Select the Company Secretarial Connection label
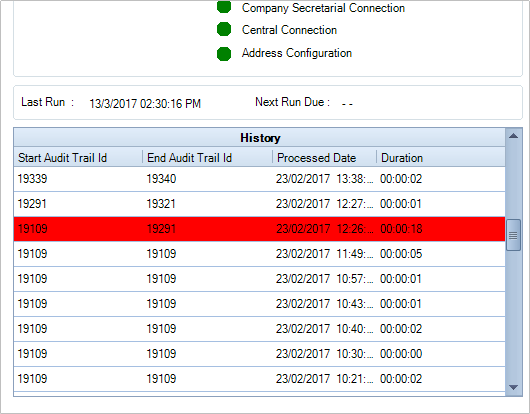Screen dimensions: 530x414 tap(323, 8)
